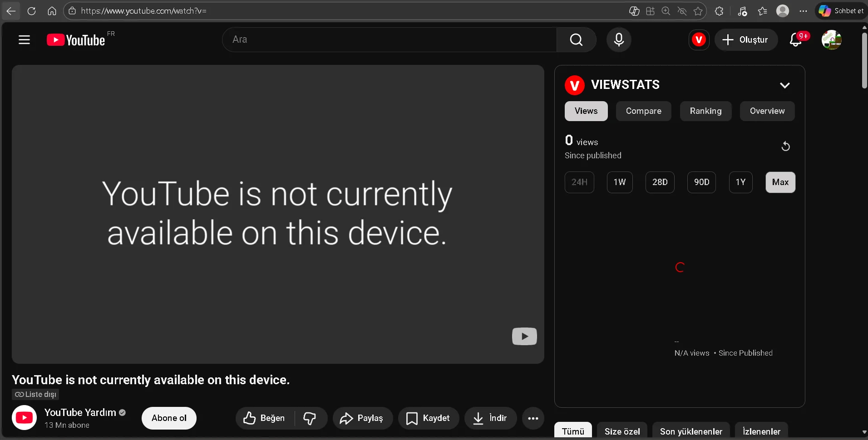Open the YouTube hamburger guide menu

click(x=24, y=40)
